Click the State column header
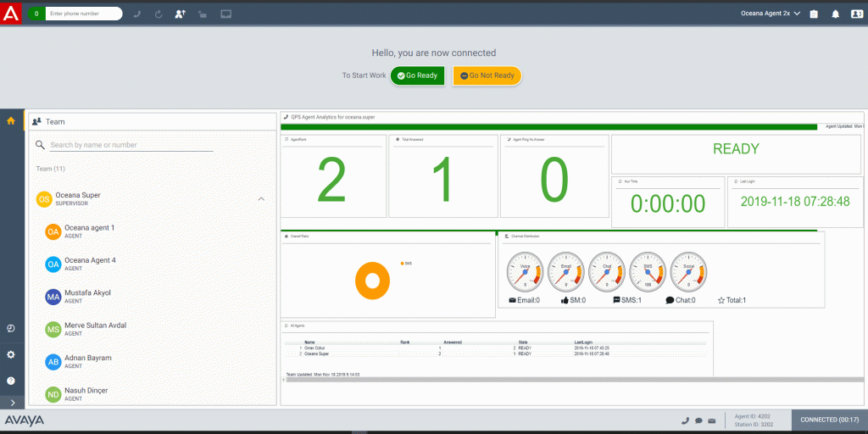The width and height of the screenshot is (868, 434). [x=523, y=342]
